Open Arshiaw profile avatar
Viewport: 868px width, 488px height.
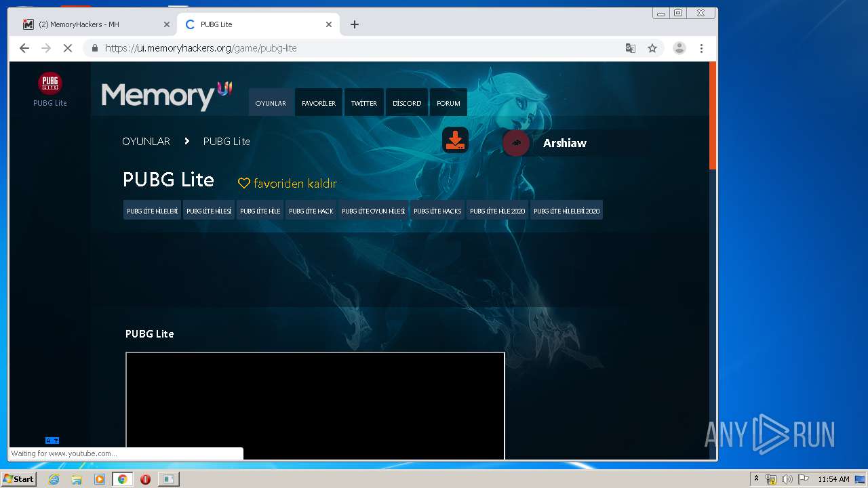tap(516, 143)
